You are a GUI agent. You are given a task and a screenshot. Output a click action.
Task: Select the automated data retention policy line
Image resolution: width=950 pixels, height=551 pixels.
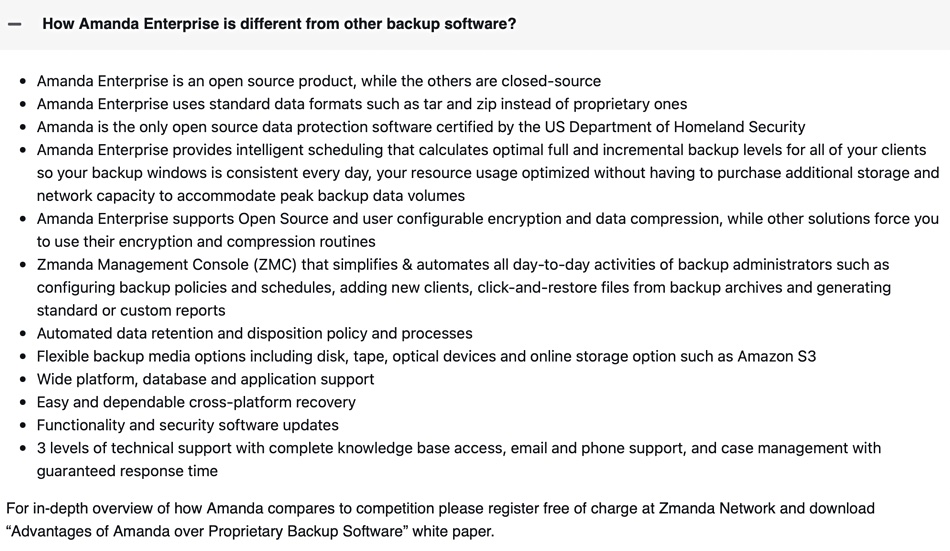point(254,333)
